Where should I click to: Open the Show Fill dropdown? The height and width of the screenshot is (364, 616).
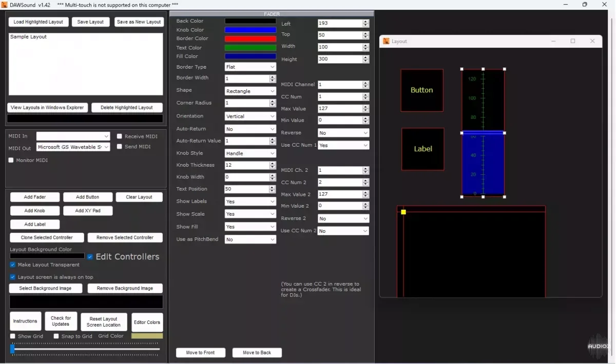click(251, 227)
